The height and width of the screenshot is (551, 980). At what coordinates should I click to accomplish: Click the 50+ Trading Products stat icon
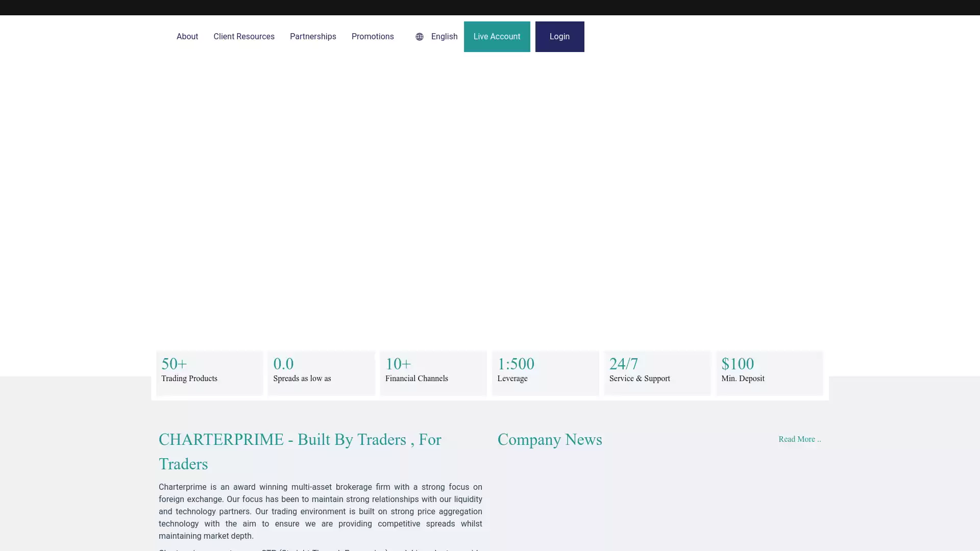[x=209, y=373]
